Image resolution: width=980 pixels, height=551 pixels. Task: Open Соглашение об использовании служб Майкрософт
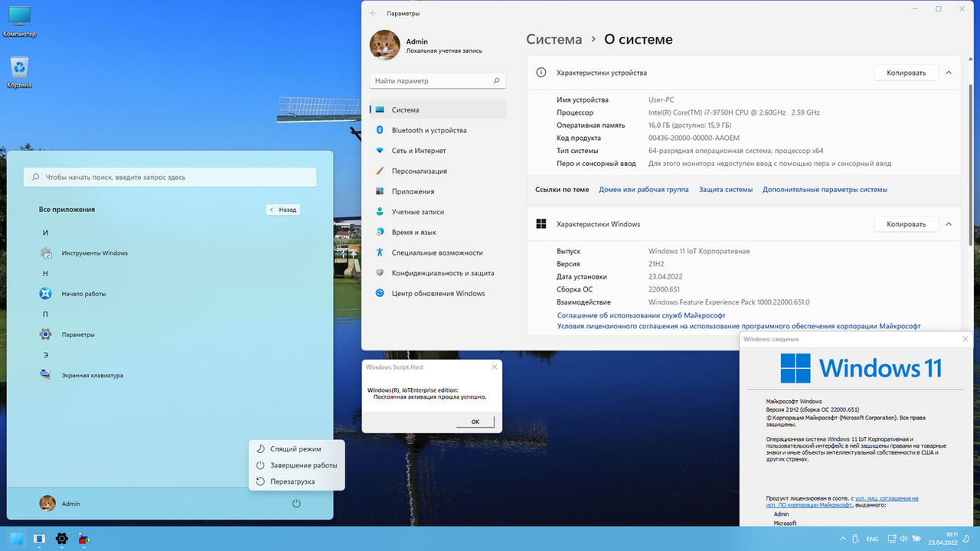(641, 315)
